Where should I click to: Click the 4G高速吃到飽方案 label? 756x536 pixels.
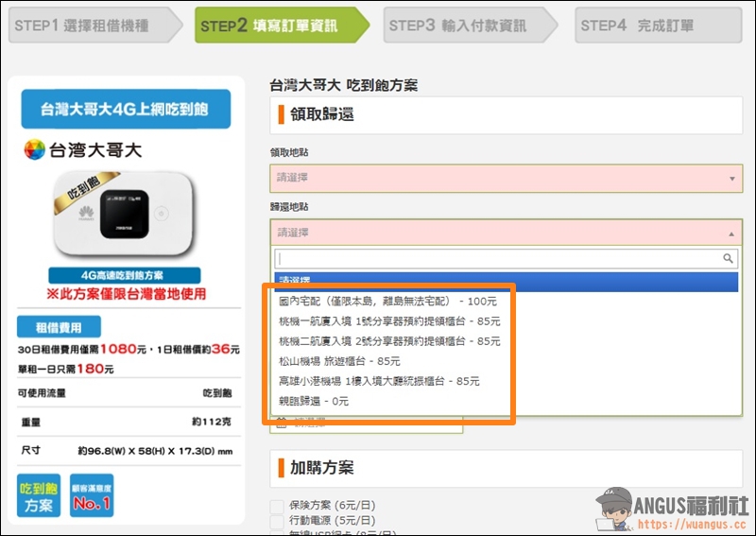125,275
